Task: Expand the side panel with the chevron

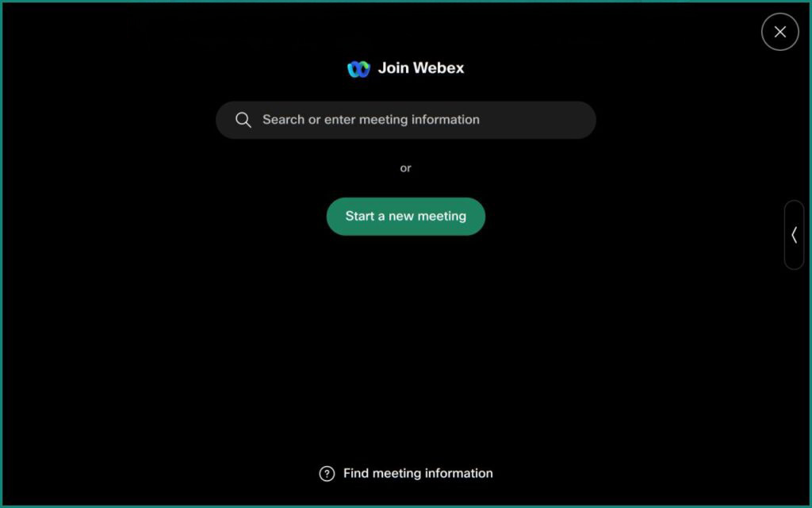Action: (x=794, y=235)
